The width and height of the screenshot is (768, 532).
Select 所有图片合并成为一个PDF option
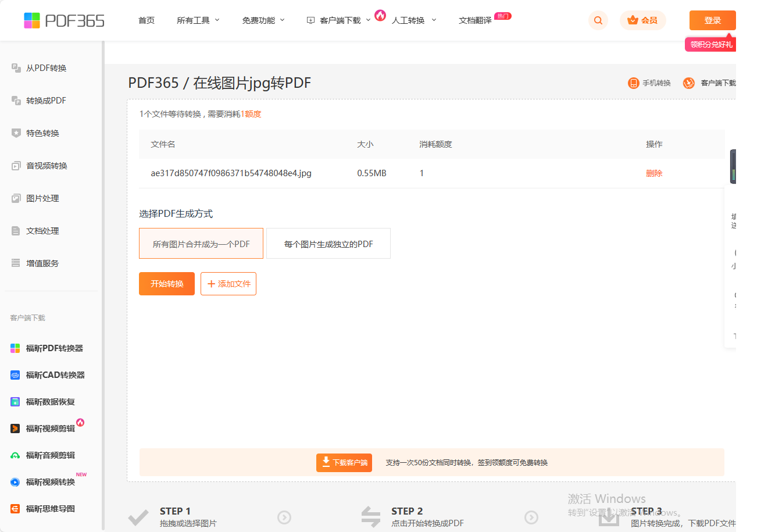[x=201, y=243]
